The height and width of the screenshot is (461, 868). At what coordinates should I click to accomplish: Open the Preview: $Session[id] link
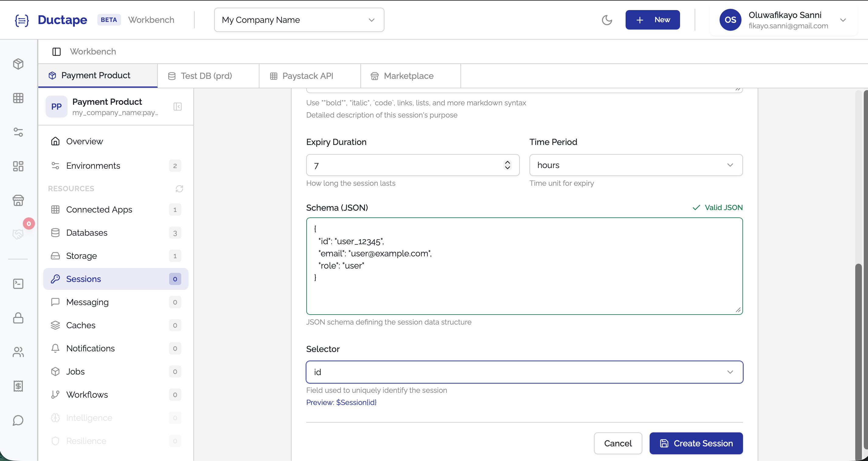[x=341, y=402]
